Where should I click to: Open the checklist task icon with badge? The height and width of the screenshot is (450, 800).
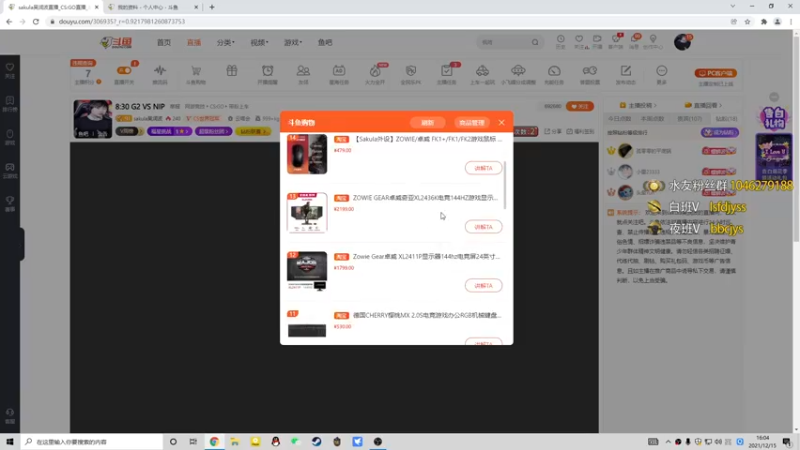coord(446,70)
